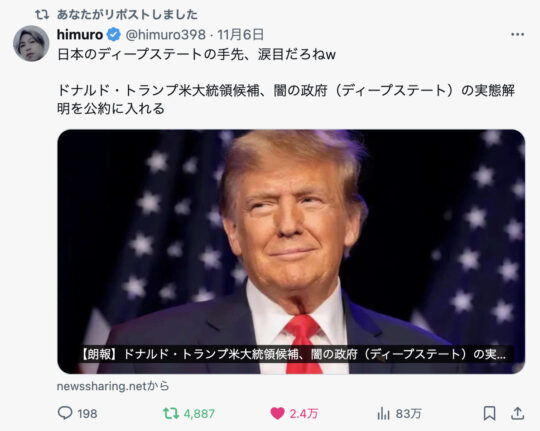Click the 83万 views count
Screen dimensions: 540x431
tap(408, 413)
